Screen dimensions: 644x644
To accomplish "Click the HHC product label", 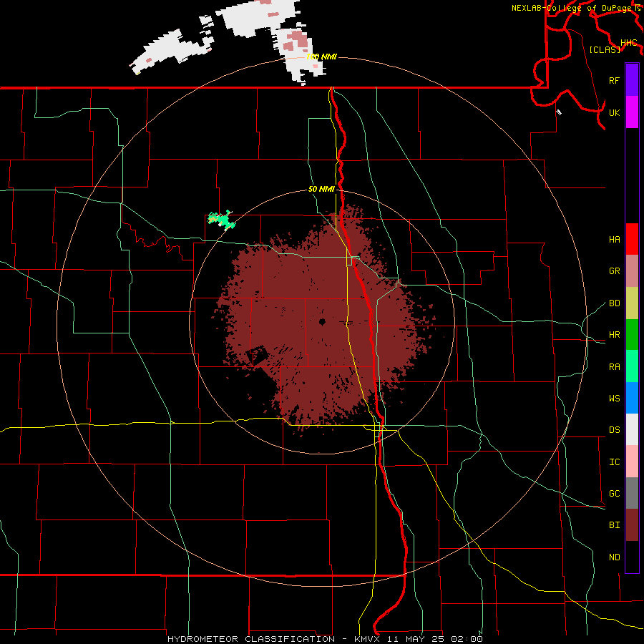I will [x=628, y=43].
